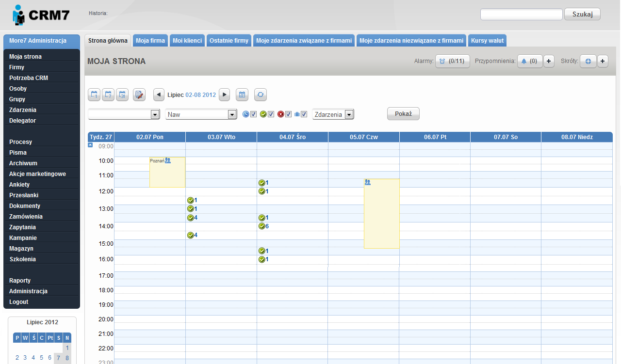The height and width of the screenshot is (364, 621).
Task: Open the empty dropdown left of Naw
Action: (x=124, y=114)
